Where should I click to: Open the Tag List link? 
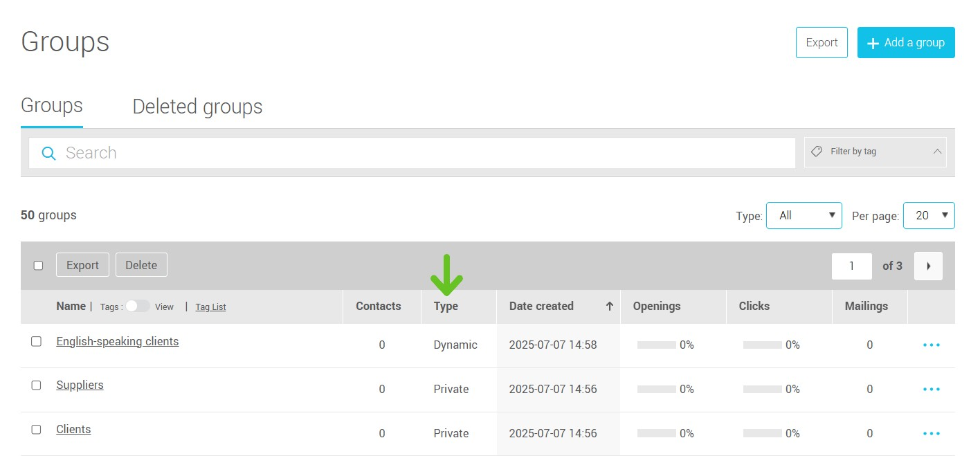pyautogui.click(x=210, y=307)
